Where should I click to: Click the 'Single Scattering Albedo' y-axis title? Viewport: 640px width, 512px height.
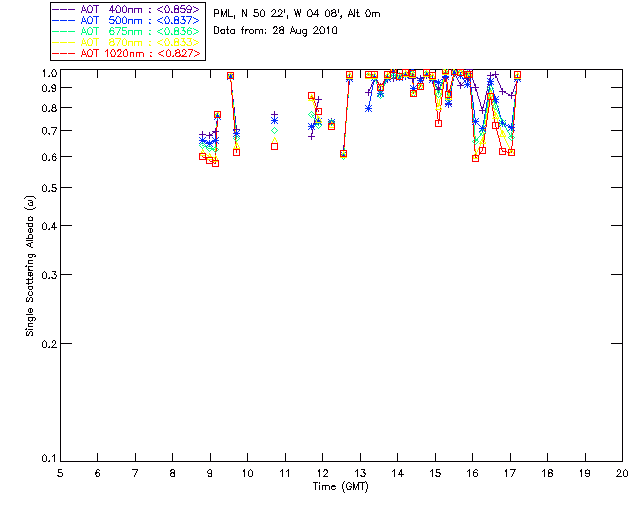coord(30,265)
